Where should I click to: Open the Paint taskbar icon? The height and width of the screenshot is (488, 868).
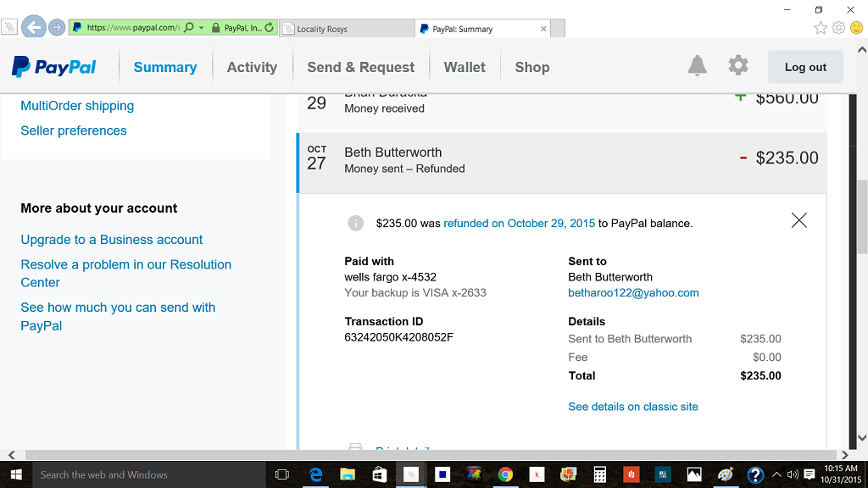726,474
